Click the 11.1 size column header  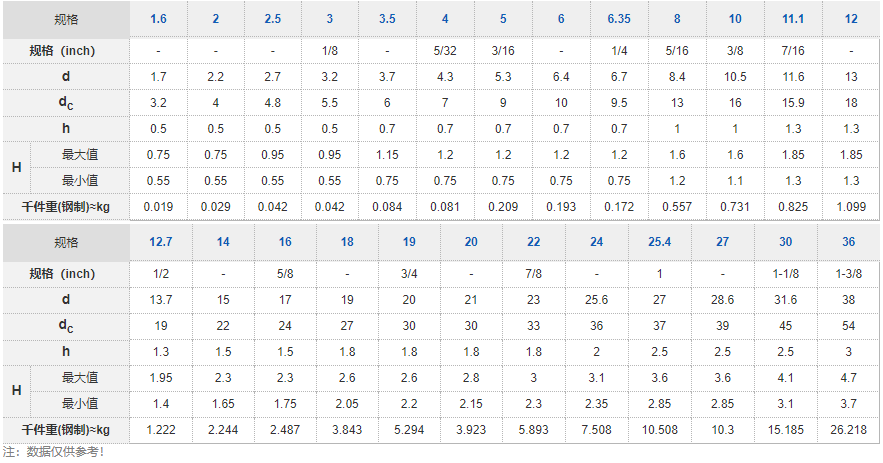(x=793, y=19)
